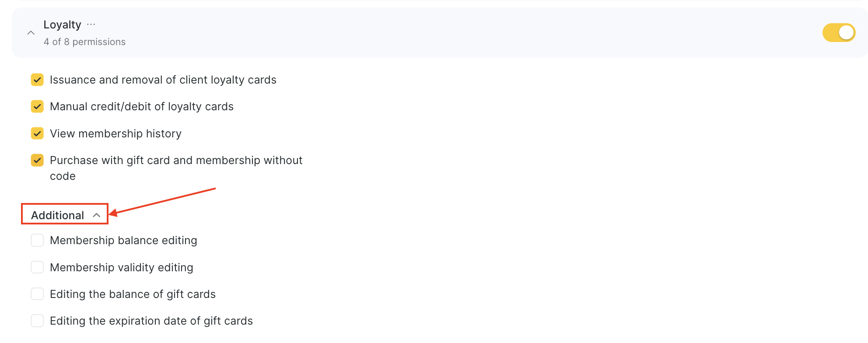Collapse the Loyalty section chevron

(31, 33)
